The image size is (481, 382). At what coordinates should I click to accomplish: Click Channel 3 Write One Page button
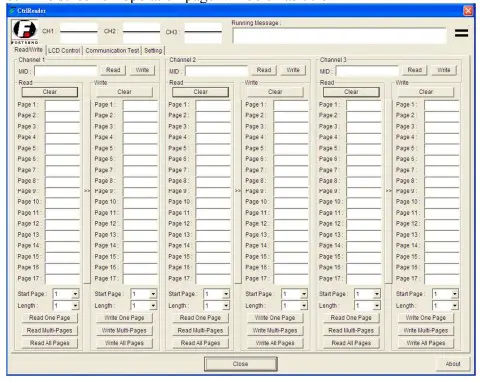click(x=426, y=318)
